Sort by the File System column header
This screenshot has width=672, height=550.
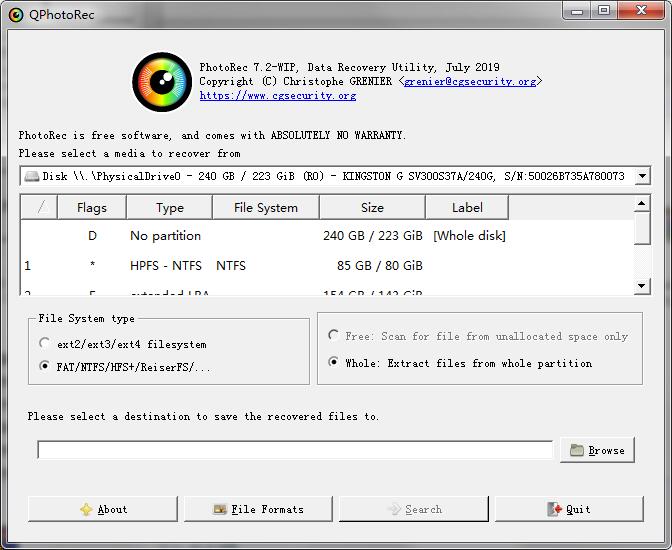(x=266, y=207)
